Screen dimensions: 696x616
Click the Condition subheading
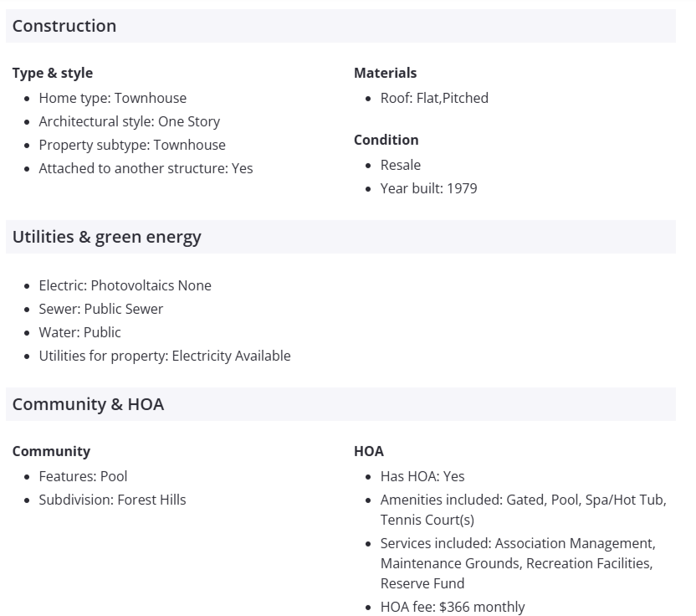point(386,140)
